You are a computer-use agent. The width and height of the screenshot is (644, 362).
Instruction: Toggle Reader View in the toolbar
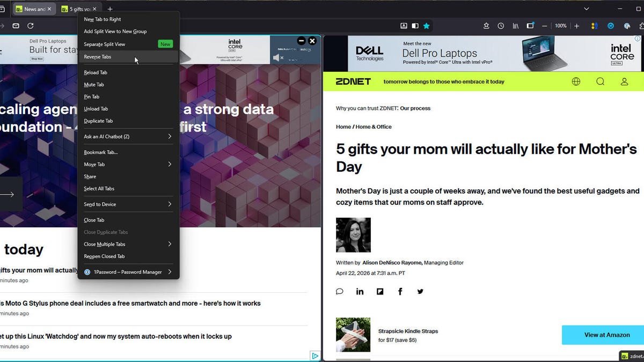[415, 26]
